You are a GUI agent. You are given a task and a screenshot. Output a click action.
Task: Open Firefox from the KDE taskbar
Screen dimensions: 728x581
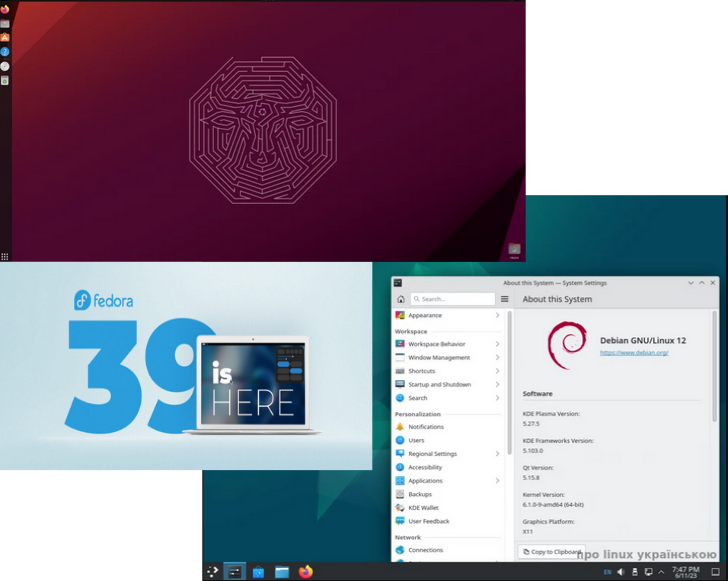click(306, 572)
